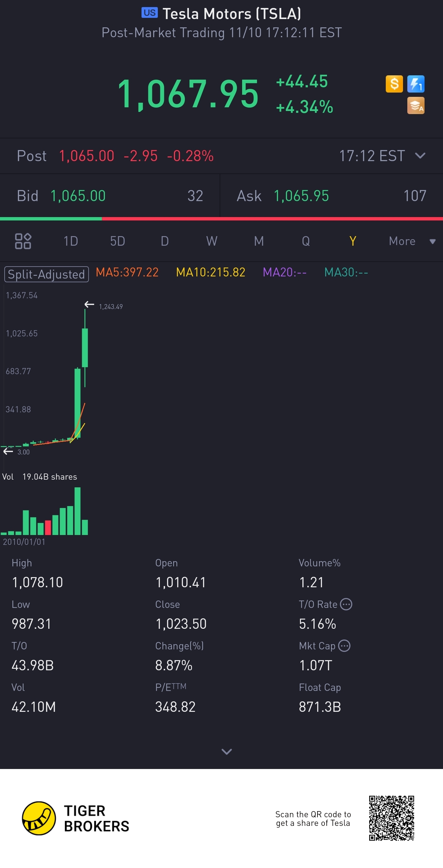Toggle the Split-Adjusted button

tap(46, 274)
